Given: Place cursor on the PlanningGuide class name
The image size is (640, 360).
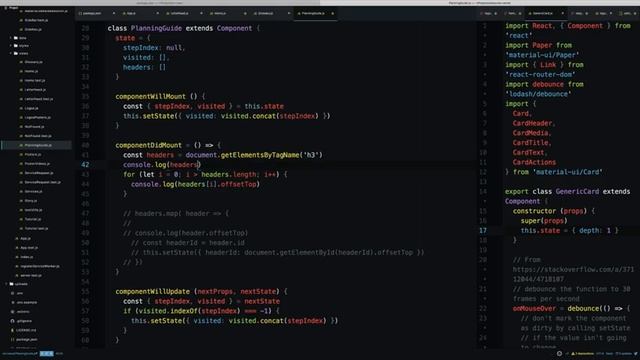Looking at the screenshot, I should coord(156,28).
